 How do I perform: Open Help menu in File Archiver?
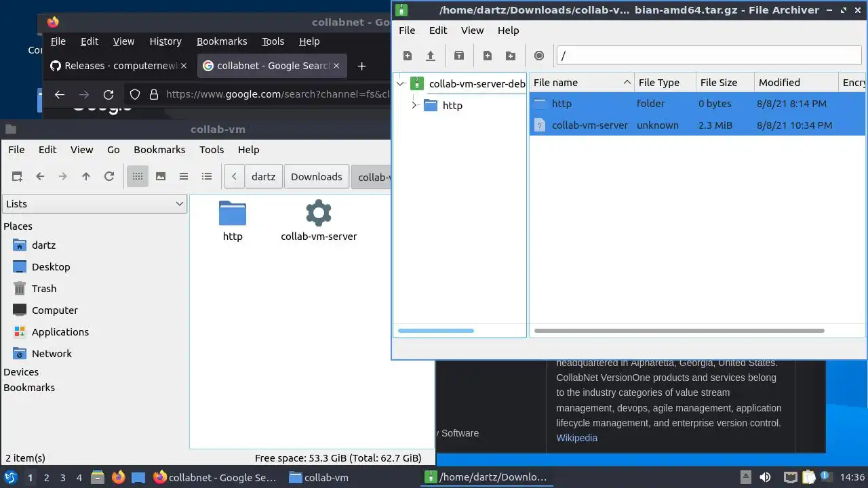click(508, 30)
